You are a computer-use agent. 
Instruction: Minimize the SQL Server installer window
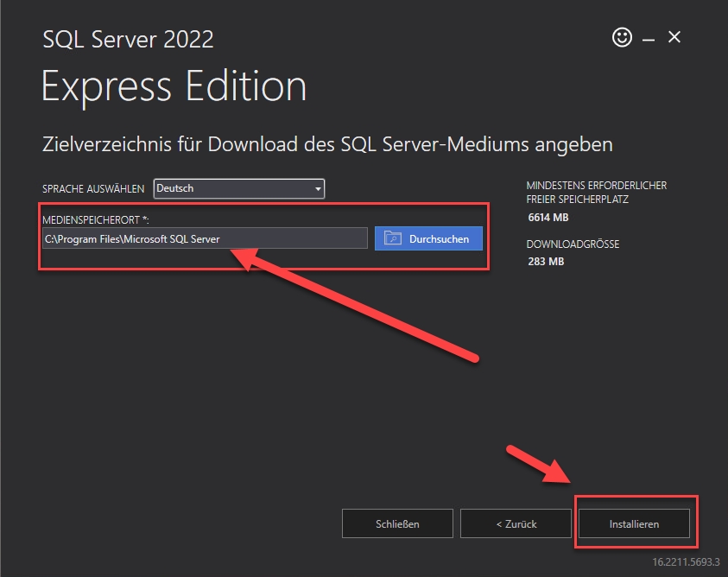649,40
